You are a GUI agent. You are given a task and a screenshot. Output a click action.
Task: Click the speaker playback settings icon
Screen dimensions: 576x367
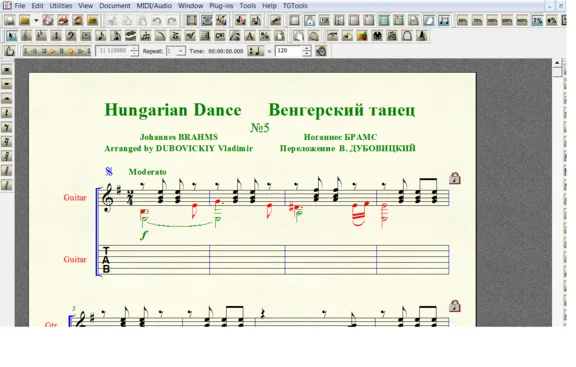321,51
